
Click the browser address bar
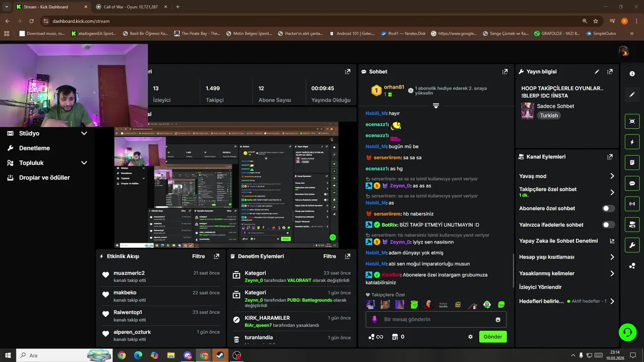[x=312, y=21]
